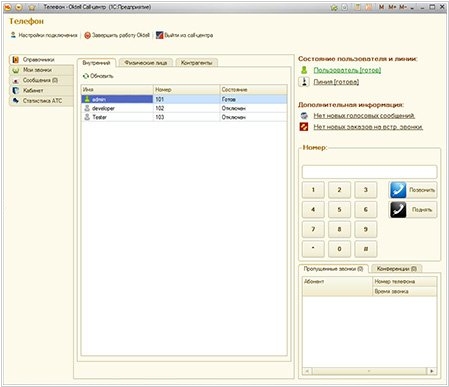This screenshot has height=387, width=449.
Task: Click voice messages icon
Action: (x=304, y=116)
